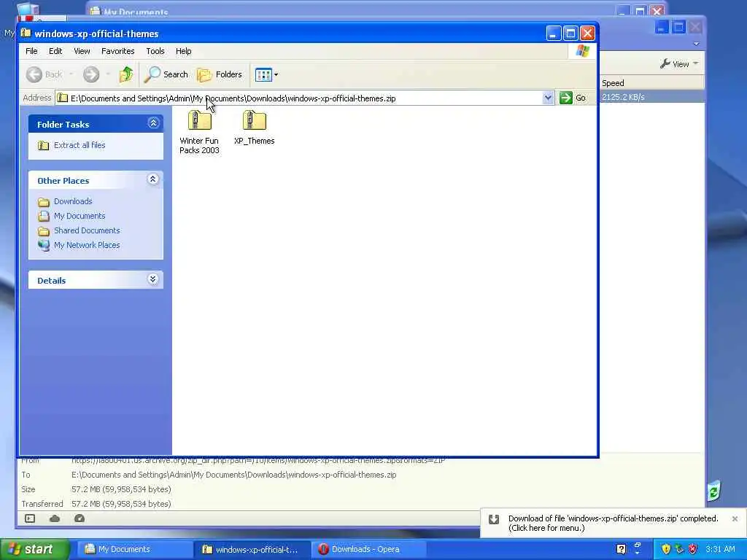This screenshot has height=560, width=747.
Task: Open the Recycle Bin on desktop
Action: [714, 490]
